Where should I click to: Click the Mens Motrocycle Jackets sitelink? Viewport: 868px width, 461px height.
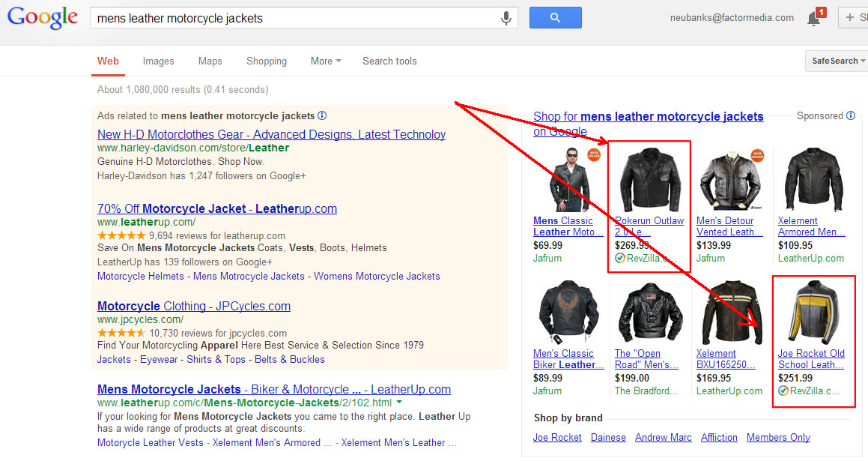[x=249, y=276]
